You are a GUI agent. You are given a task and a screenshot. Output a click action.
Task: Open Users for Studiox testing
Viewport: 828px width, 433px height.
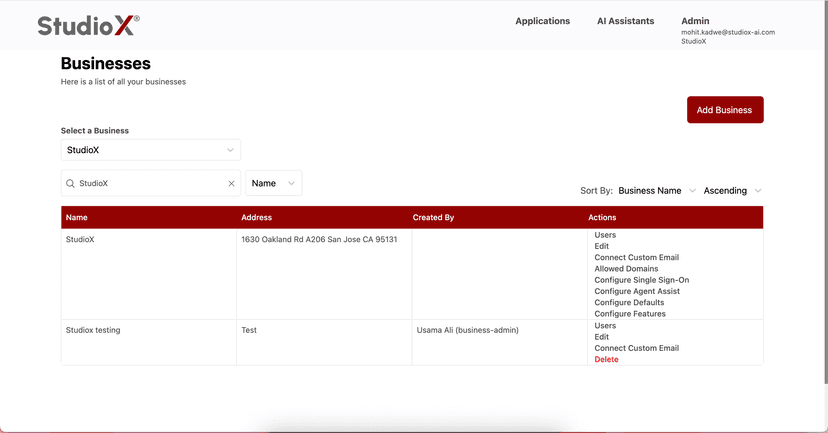click(605, 326)
